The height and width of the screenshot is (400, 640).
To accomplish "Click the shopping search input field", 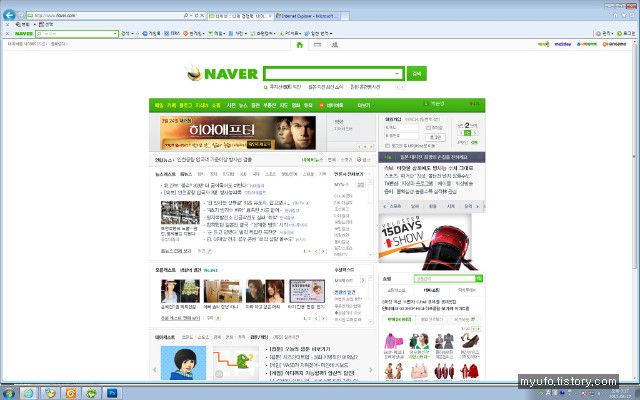I will pyautogui.click(x=444, y=279).
